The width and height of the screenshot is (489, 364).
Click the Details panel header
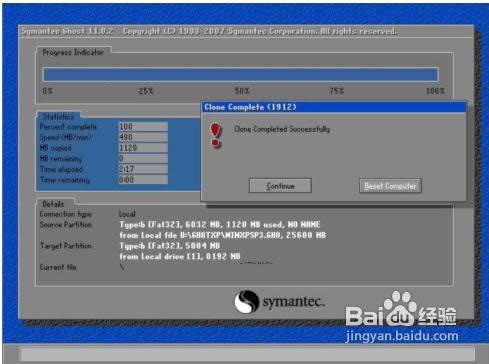[x=53, y=204]
